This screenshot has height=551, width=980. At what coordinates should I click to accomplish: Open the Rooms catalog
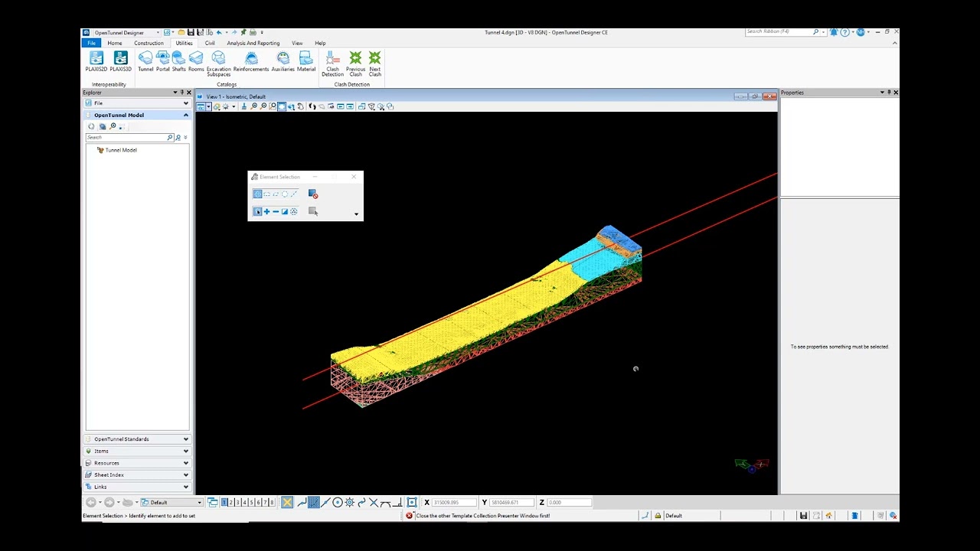point(196,63)
